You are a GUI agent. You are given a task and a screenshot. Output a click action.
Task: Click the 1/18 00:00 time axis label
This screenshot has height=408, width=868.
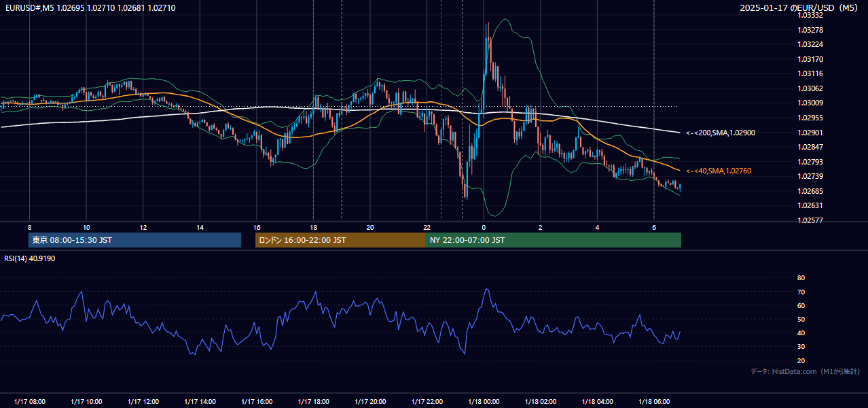coord(484,402)
